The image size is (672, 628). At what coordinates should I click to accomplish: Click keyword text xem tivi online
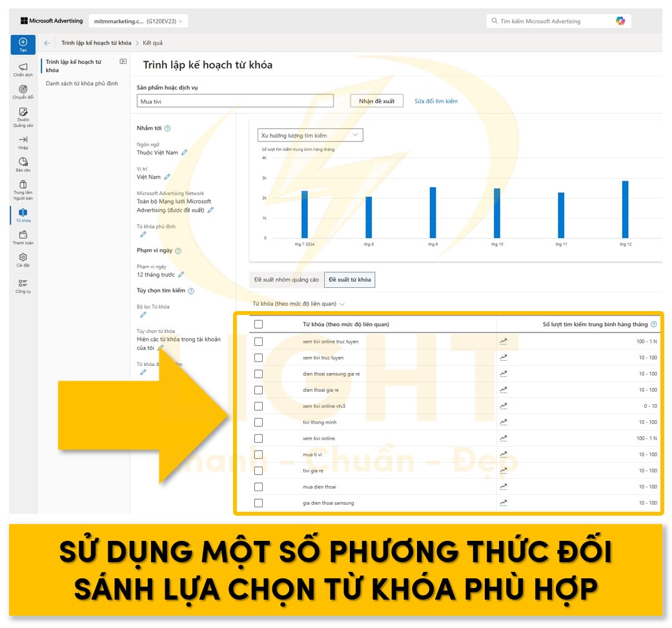319,438
